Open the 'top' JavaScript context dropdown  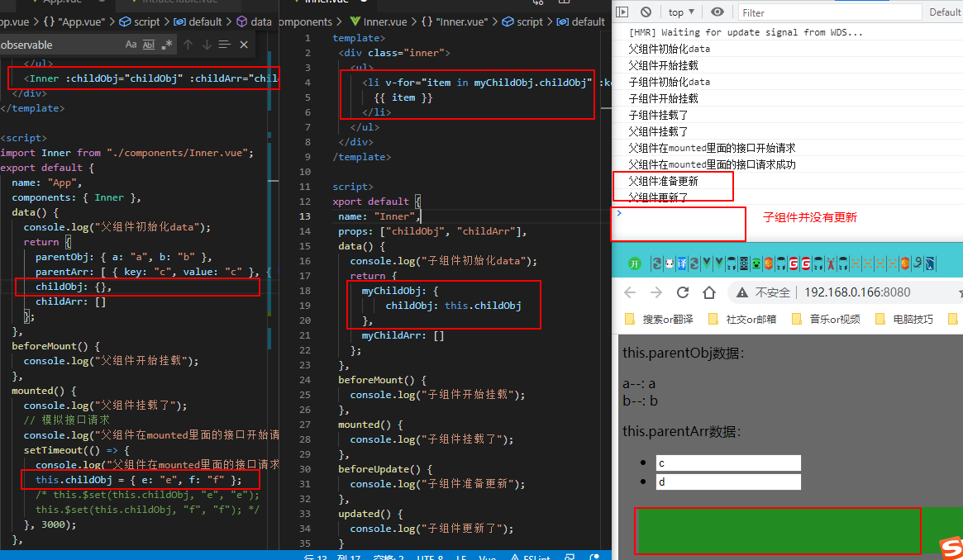coord(681,12)
